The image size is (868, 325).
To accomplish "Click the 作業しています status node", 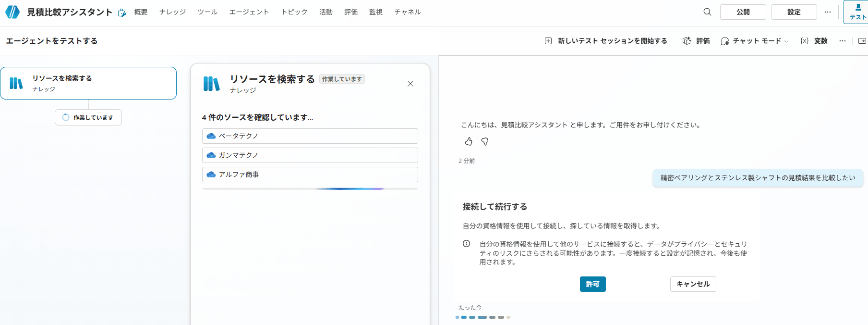I will coord(88,117).
